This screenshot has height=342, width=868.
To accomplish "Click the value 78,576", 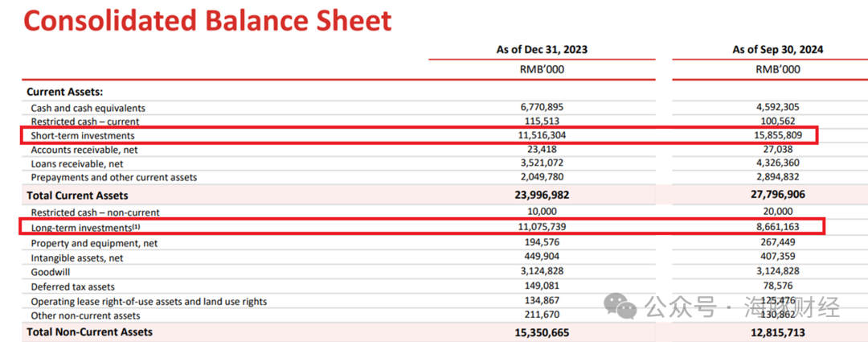I will 778,286.
